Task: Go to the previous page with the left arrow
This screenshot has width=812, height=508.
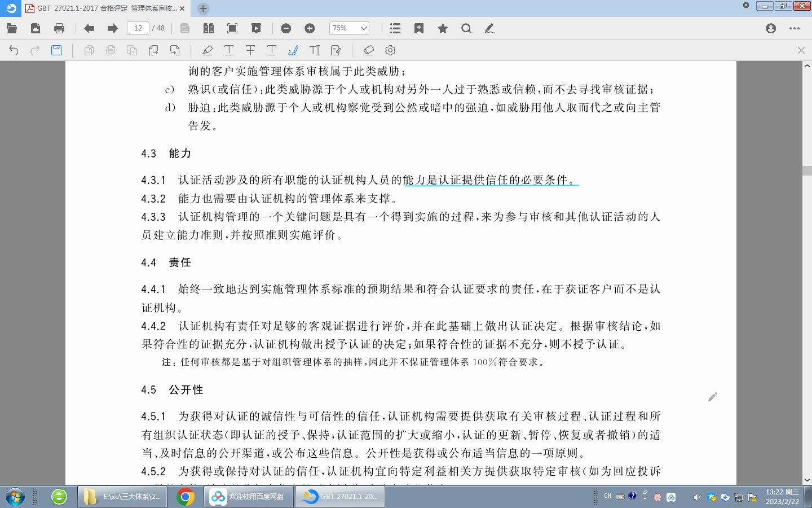Action: tap(89, 28)
